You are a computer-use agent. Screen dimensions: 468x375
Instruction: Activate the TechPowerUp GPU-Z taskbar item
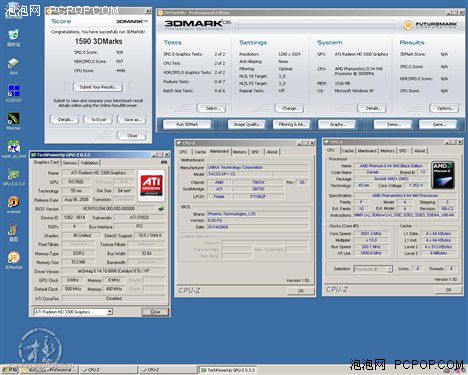point(228,370)
